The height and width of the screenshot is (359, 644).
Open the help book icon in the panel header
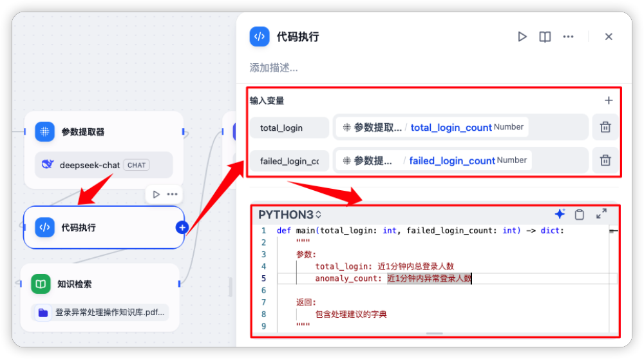click(545, 37)
